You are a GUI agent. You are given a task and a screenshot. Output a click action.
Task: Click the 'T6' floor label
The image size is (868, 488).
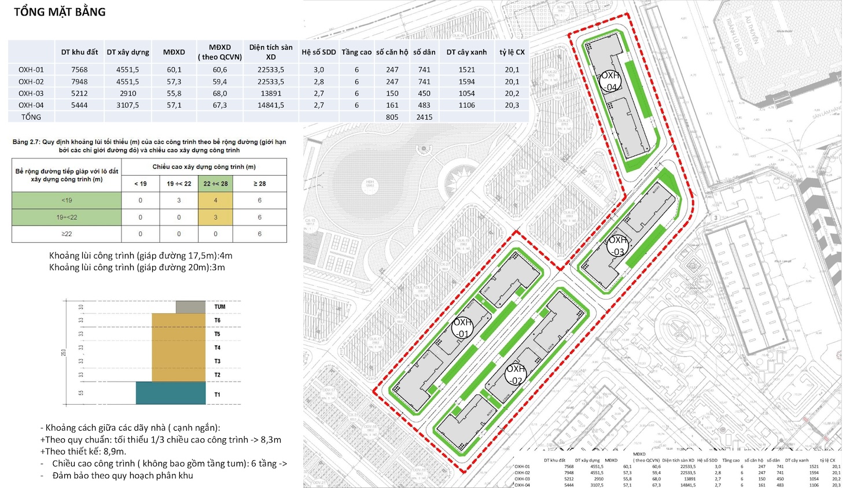pos(218,320)
